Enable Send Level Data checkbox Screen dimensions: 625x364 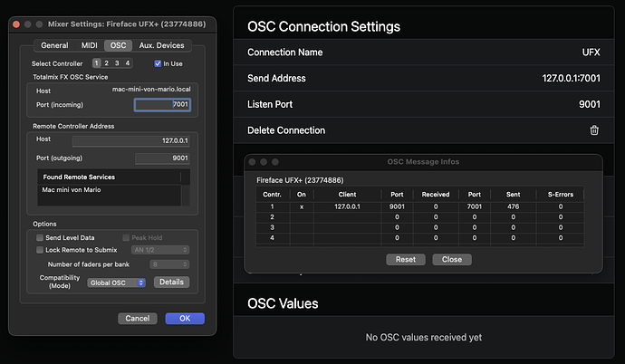40,238
